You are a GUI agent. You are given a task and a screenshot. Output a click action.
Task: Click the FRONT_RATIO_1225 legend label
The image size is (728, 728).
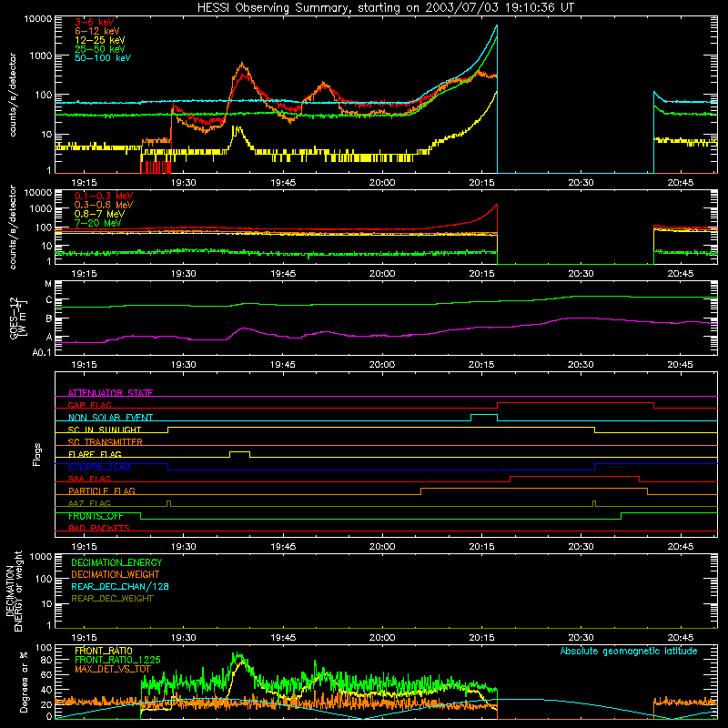tap(117, 660)
